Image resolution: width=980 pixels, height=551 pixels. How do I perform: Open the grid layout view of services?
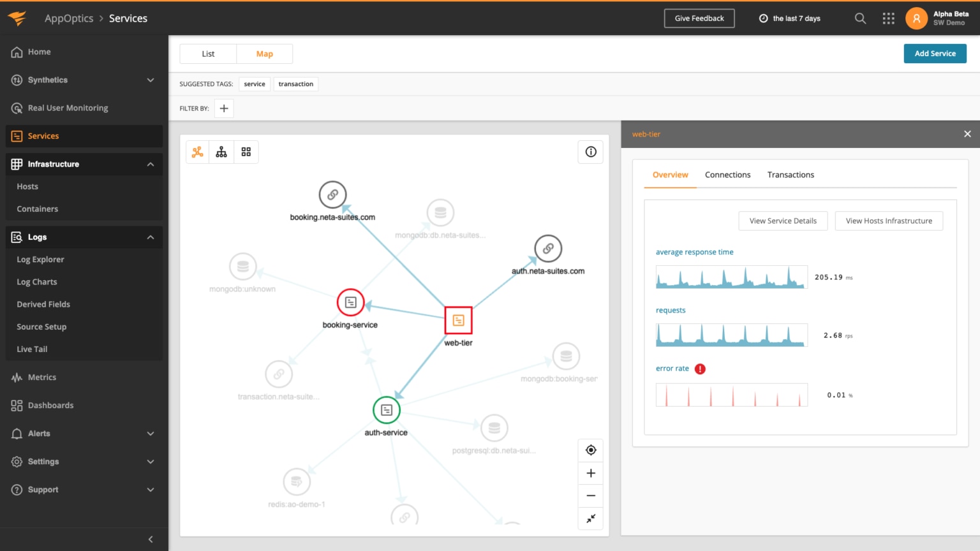[x=246, y=152]
